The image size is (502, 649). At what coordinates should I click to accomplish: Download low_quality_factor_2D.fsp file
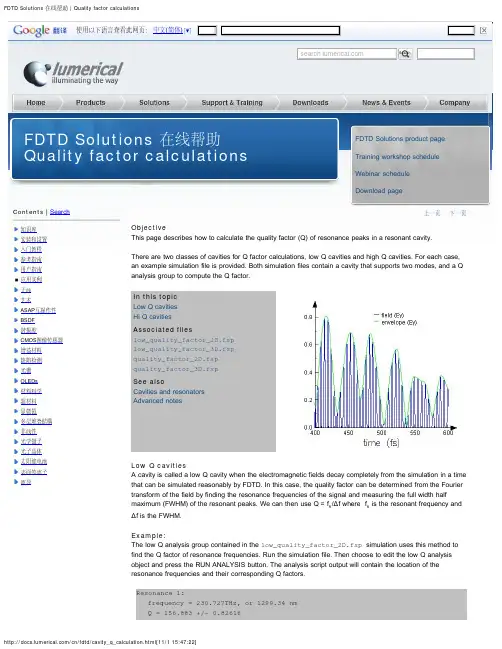point(184,340)
